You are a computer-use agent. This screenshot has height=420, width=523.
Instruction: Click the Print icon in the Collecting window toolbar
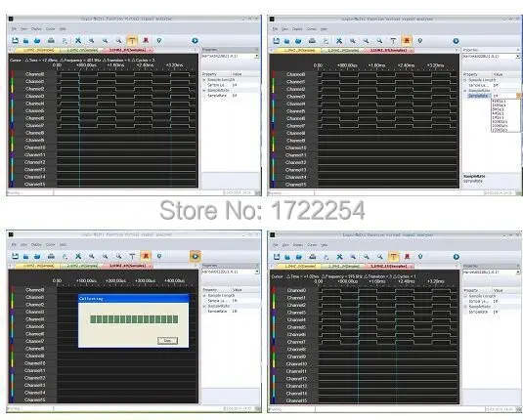(x=51, y=256)
